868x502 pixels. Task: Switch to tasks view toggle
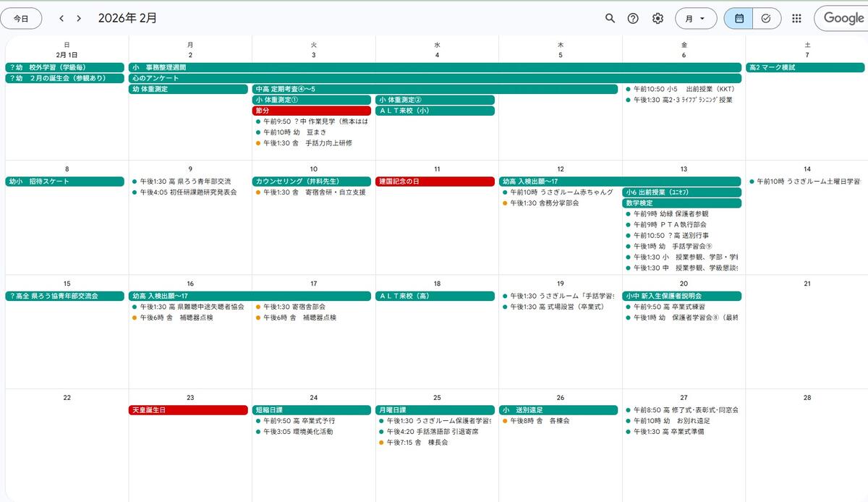pos(766,19)
